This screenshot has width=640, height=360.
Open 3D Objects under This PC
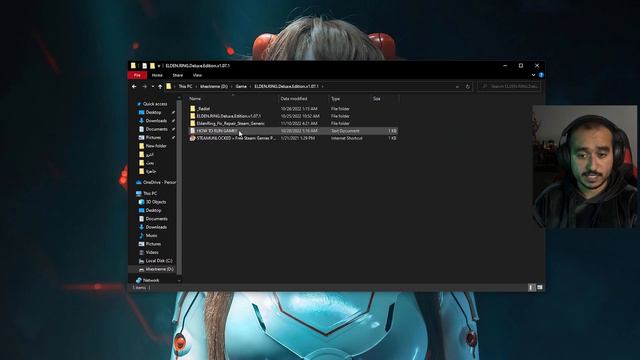[x=156, y=202]
